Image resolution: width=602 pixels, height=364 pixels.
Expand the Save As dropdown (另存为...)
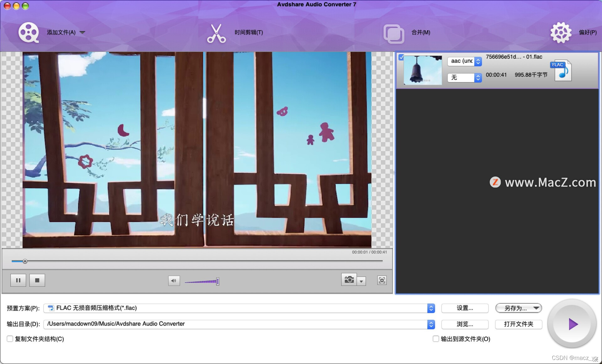pyautogui.click(x=536, y=308)
